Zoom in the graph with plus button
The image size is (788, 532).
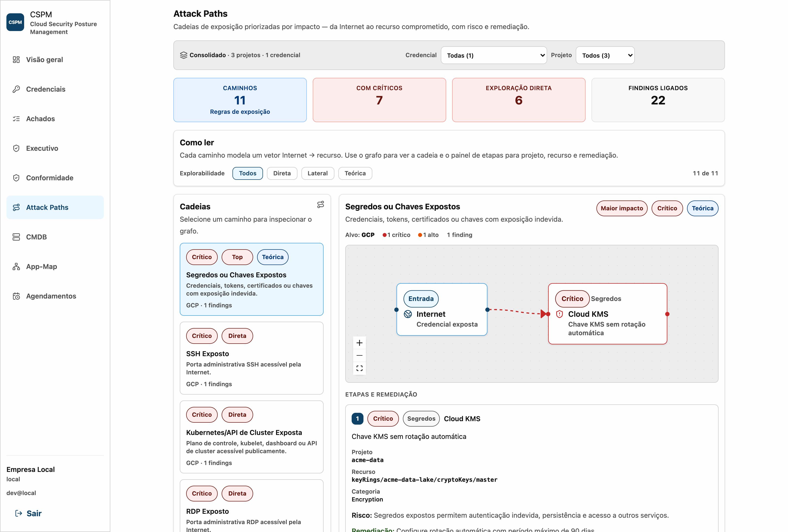pyautogui.click(x=360, y=343)
